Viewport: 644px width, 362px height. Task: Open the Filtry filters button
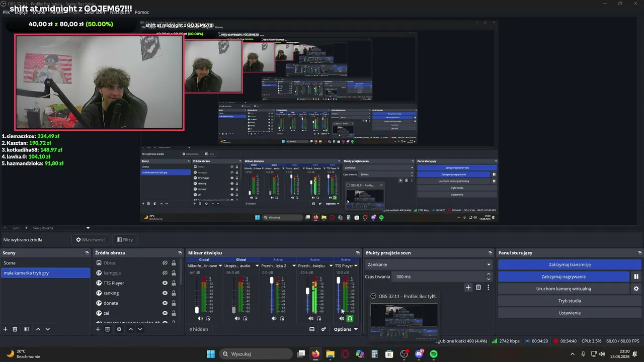click(x=125, y=240)
